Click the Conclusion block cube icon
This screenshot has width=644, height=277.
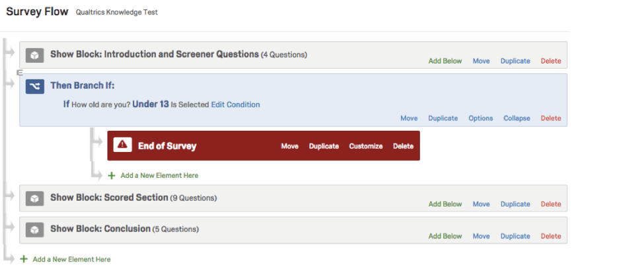tap(35, 229)
